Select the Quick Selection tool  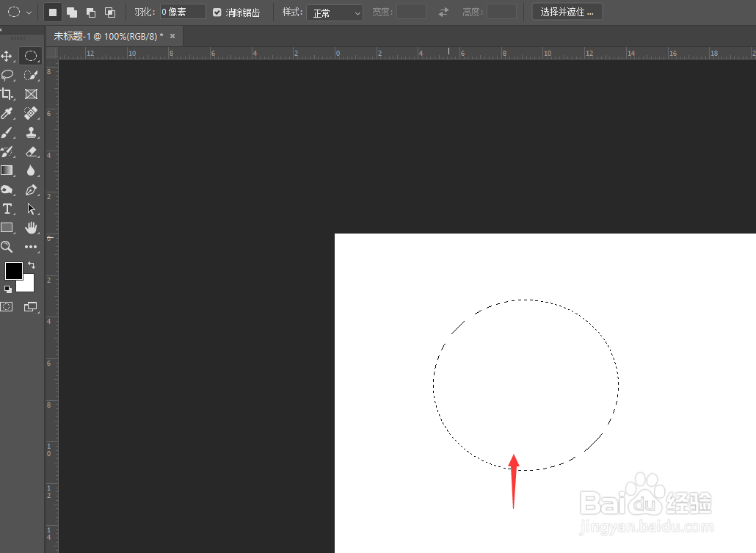point(30,75)
